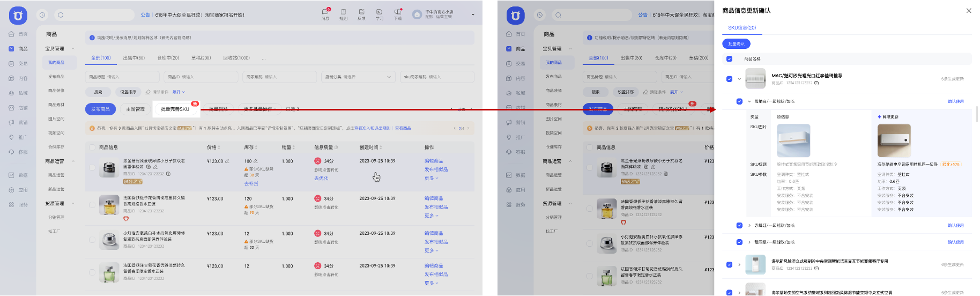This screenshot has height=296, width=980.
Task: Toggle checkbox for MAC product in drawer
Action: tap(729, 79)
